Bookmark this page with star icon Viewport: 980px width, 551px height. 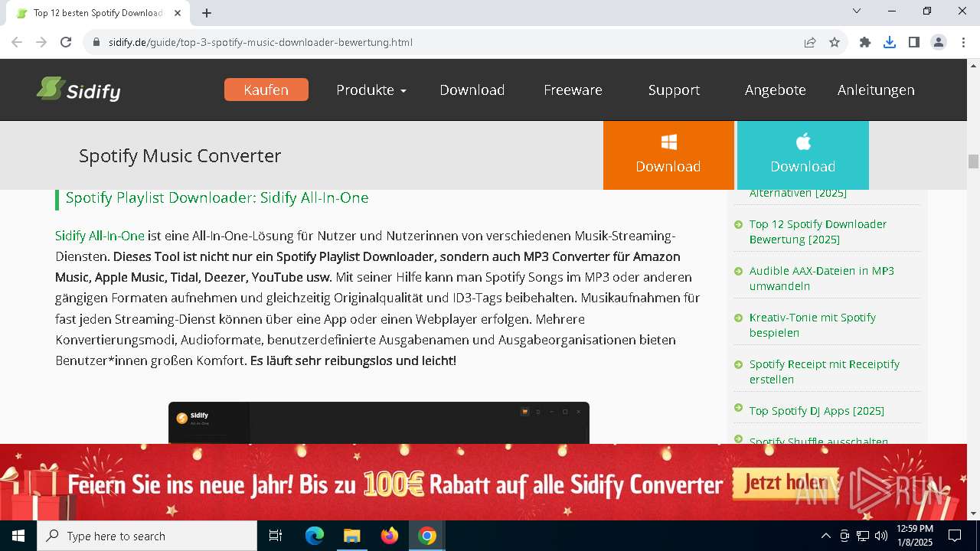[x=835, y=42]
